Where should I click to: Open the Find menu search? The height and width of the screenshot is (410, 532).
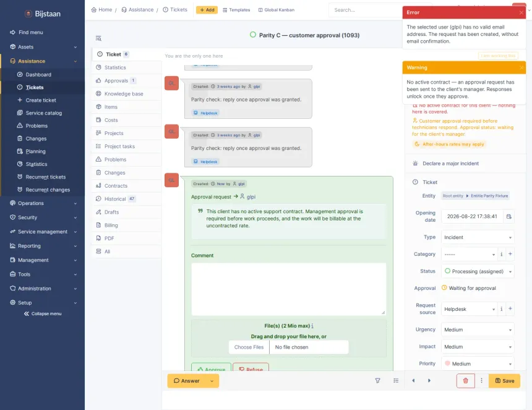(x=30, y=32)
